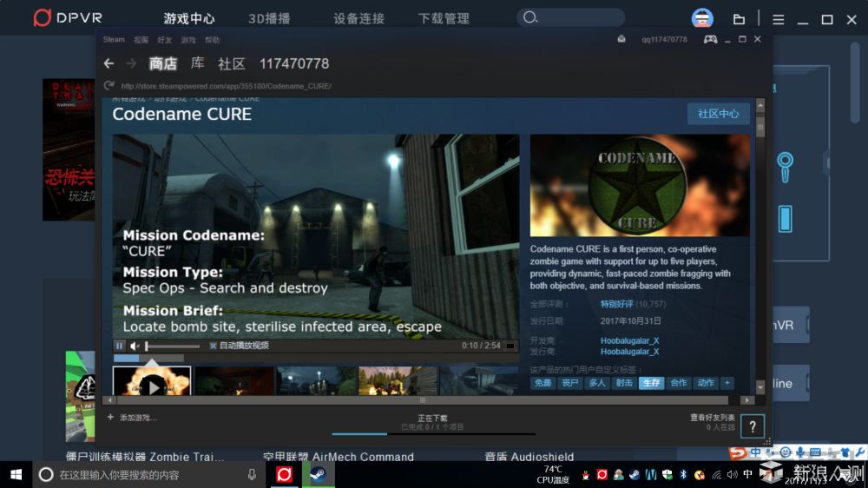The image size is (868, 488).
Task: Click Windows taskbar search box
Action: pos(148,475)
